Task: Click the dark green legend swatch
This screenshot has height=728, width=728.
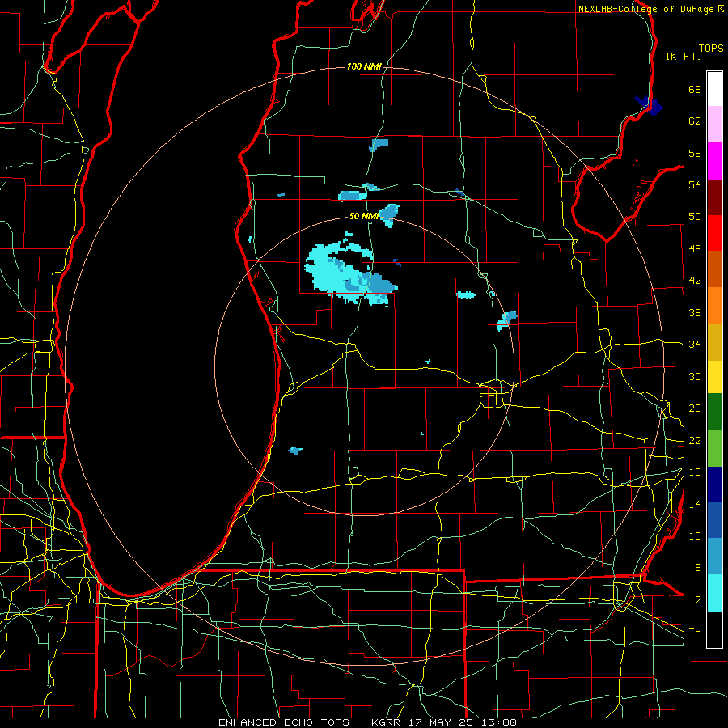Action: [x=714, y=412]
